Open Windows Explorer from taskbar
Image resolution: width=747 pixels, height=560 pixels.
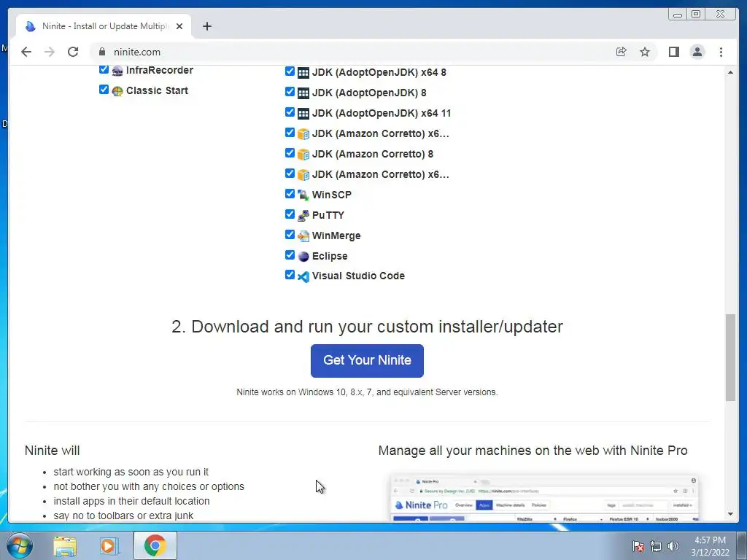click(65, 546)
